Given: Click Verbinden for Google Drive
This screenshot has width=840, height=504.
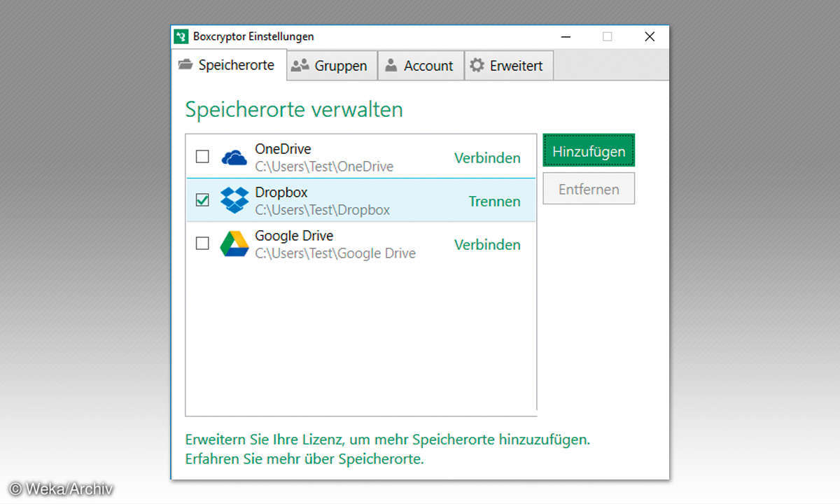Looking at the screenshot, I should [x=487, y=245].
